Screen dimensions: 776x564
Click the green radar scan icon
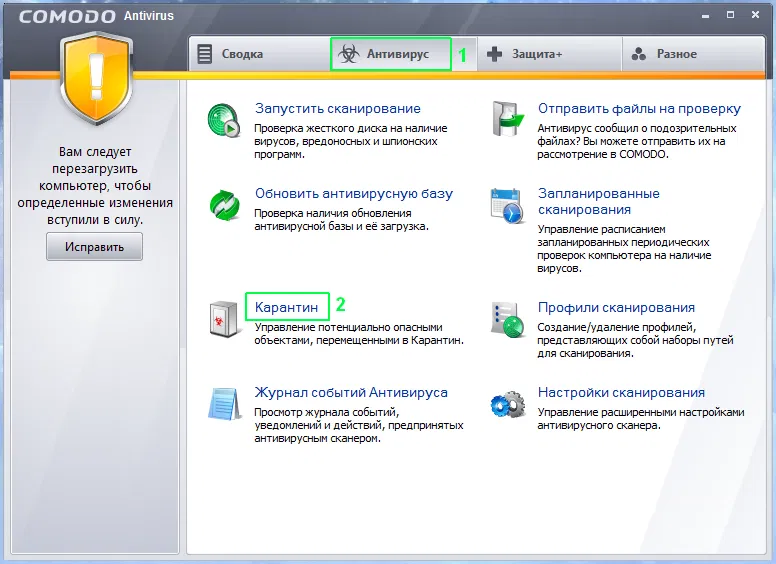224,120
